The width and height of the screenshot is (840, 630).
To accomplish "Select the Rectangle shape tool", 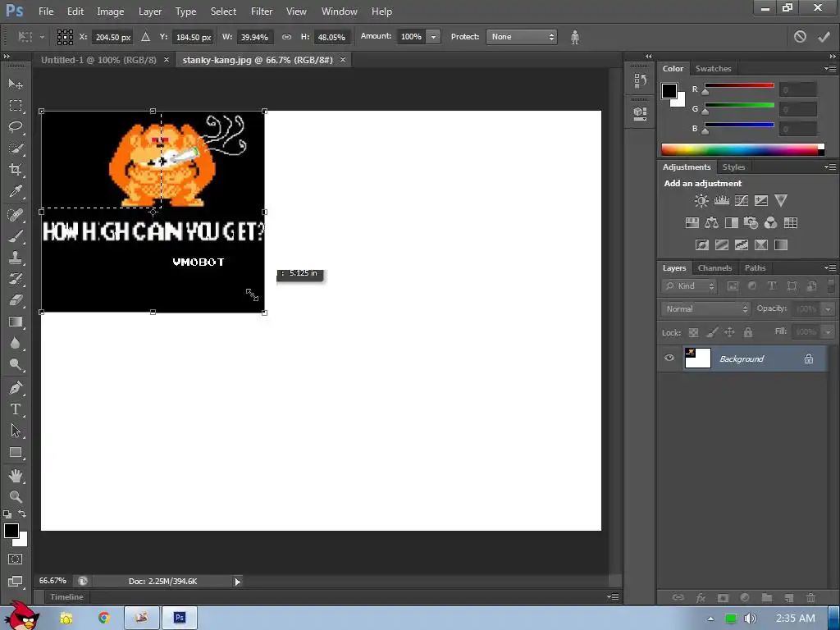I will pyautogui.click(x=16, y=453).
